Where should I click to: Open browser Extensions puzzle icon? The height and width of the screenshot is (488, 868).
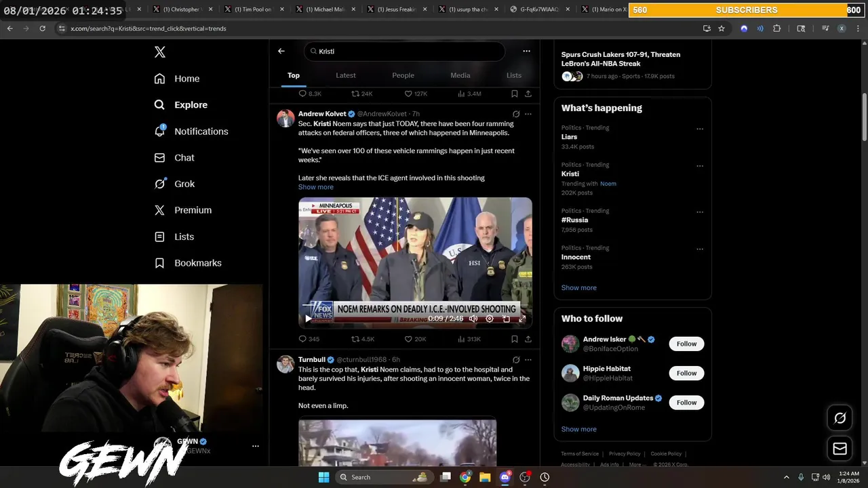(x=777, y=28)
